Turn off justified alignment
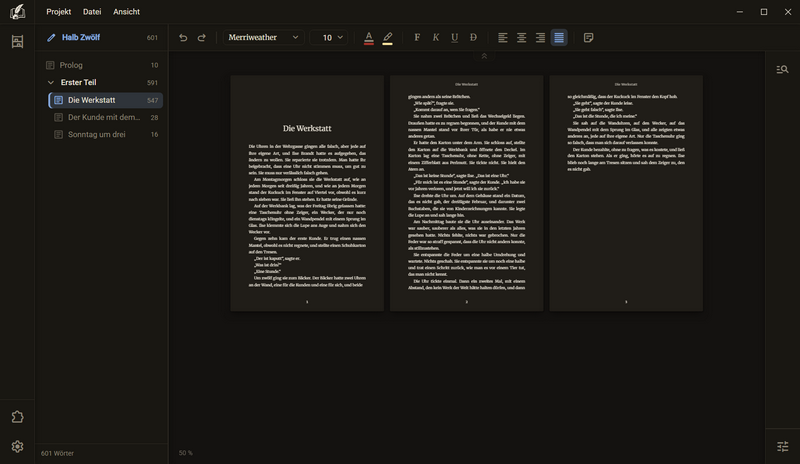Screen dimensions: 800x464 pyautogui.click(x=559, y=37)
